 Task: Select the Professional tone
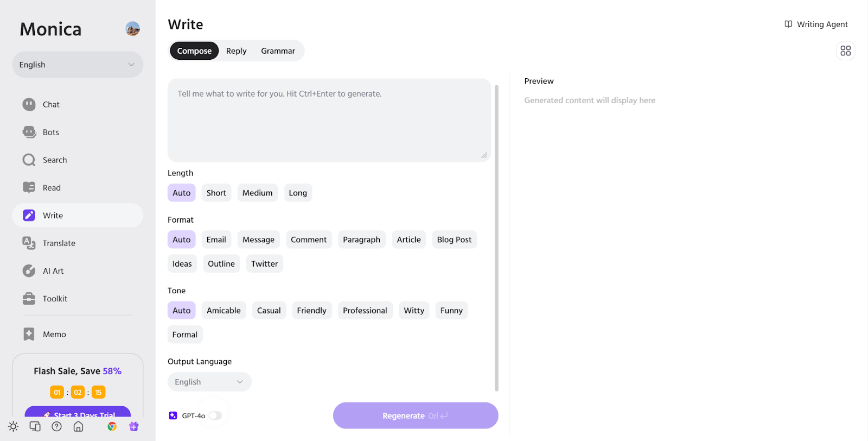[x=365, y=310]
